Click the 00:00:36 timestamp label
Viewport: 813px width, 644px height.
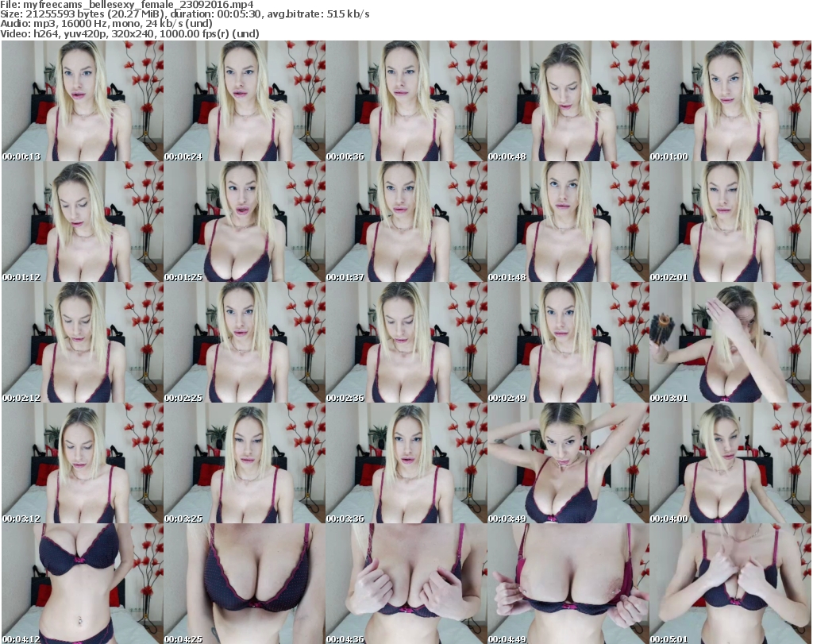pos(345,156)
